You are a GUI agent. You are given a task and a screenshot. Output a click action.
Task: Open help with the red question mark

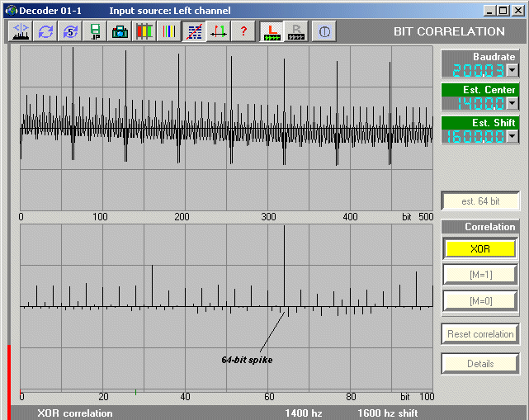pos(243,31)
